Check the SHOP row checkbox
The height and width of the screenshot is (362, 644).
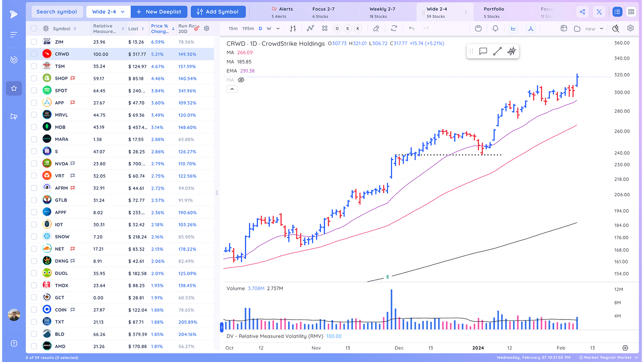34,78
